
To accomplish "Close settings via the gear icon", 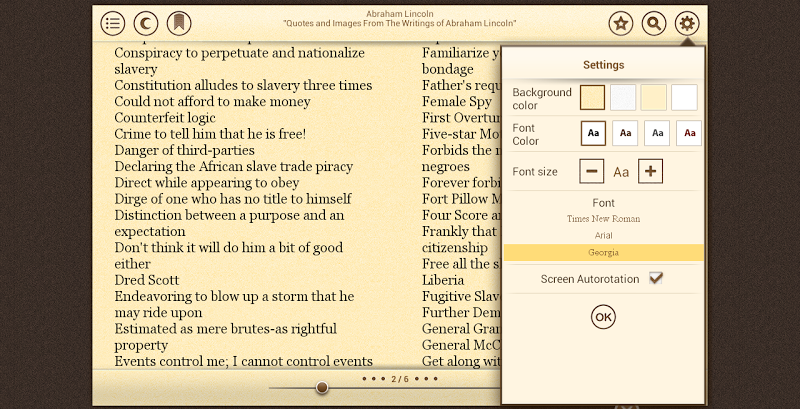I will pyautogui.click(x=687, y=23).
